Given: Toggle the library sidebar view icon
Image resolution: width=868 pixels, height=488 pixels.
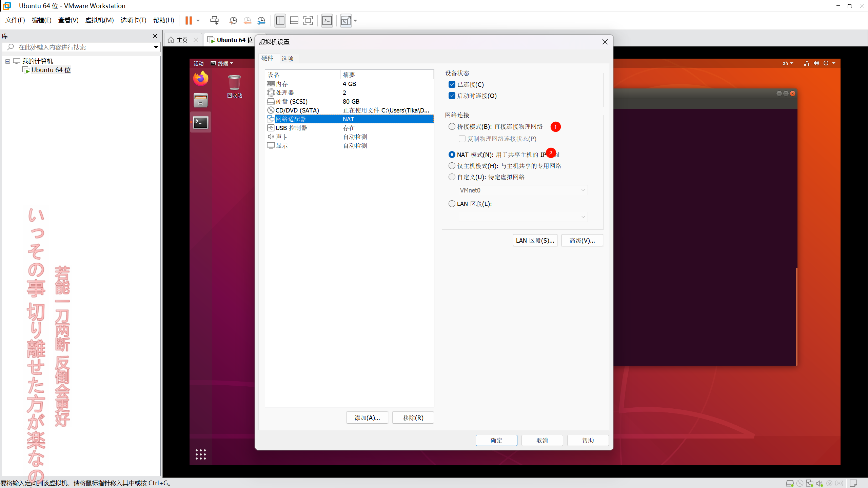Looking at the screenshot, I should tap(280, 21).
